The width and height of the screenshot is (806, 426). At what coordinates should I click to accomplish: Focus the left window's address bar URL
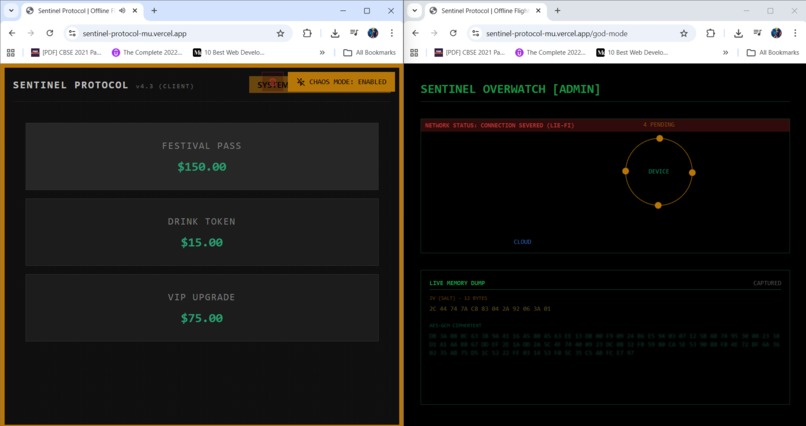[135, 33]
